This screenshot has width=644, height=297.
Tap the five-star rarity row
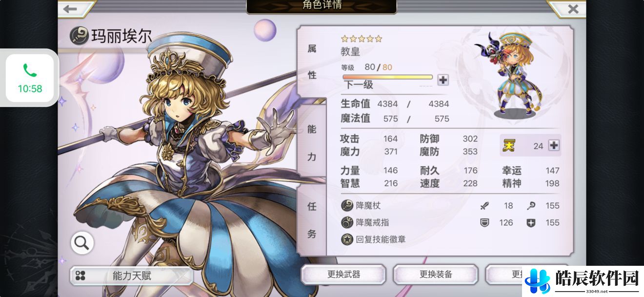pyautogui.click(x=362, y=39)
